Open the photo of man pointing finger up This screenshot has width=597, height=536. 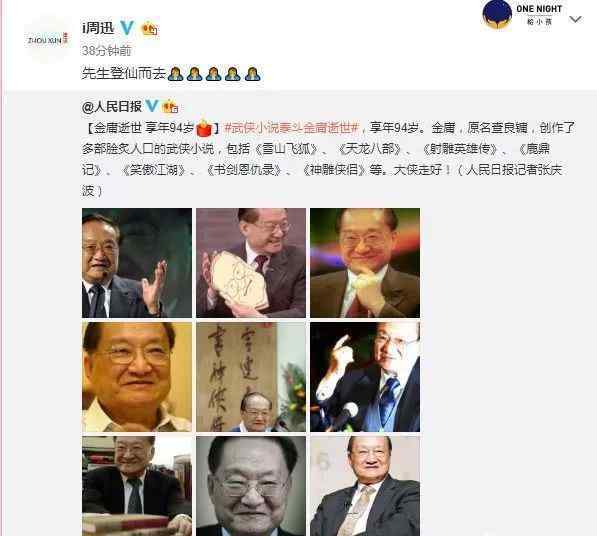[365, 377]
